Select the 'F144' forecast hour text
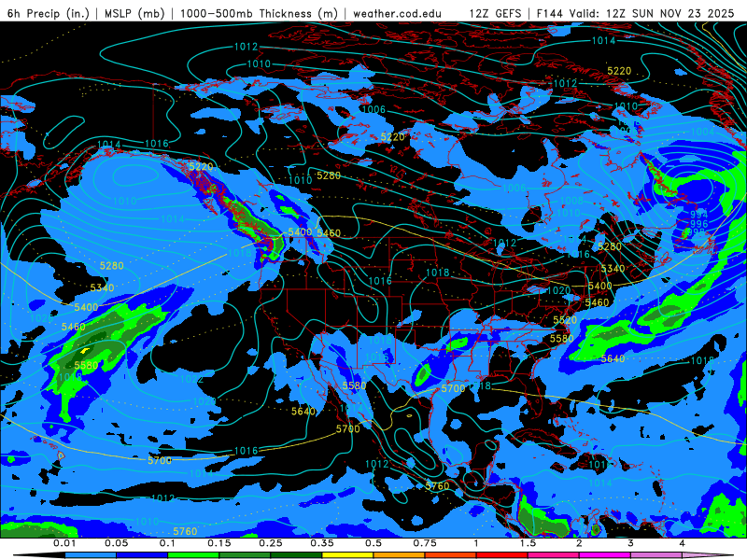 (549, 13)
